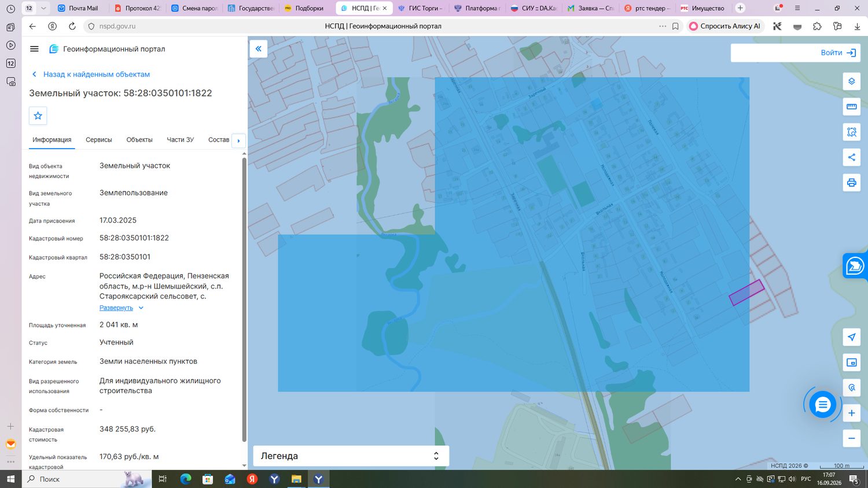Select the ruler measurement tool
The height and width of the screenshot is (488, 868).
[x=851, y=106]
